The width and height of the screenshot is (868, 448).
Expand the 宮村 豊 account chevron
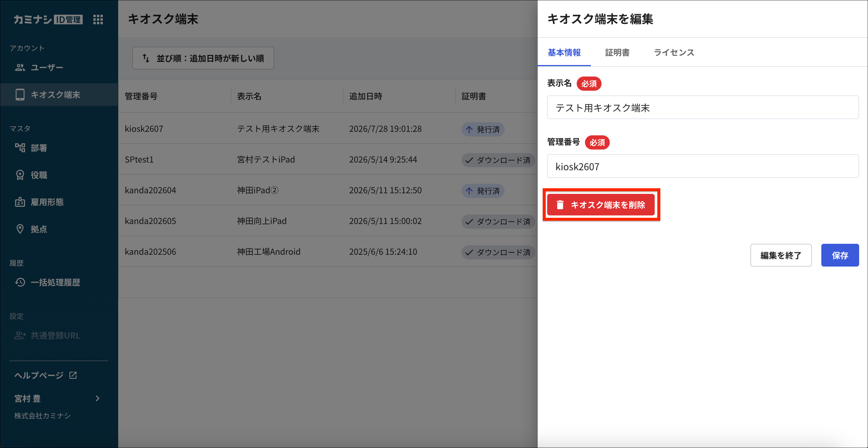point(97,398)
